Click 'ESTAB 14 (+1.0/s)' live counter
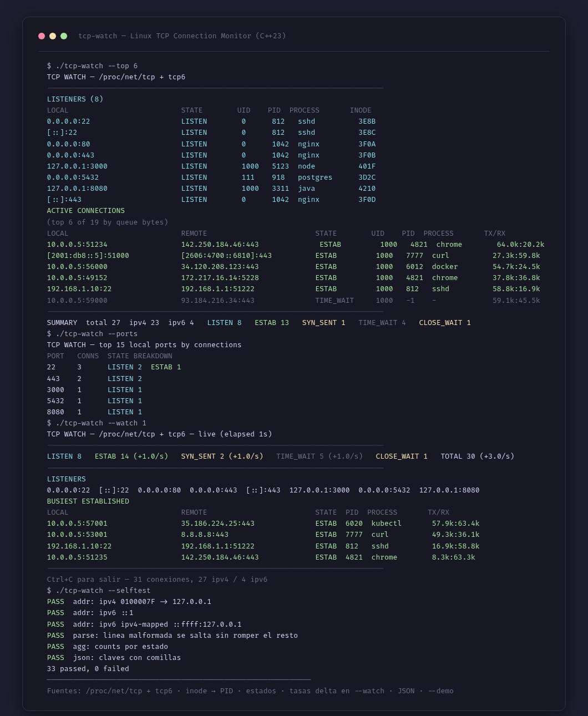 [131, 456]
